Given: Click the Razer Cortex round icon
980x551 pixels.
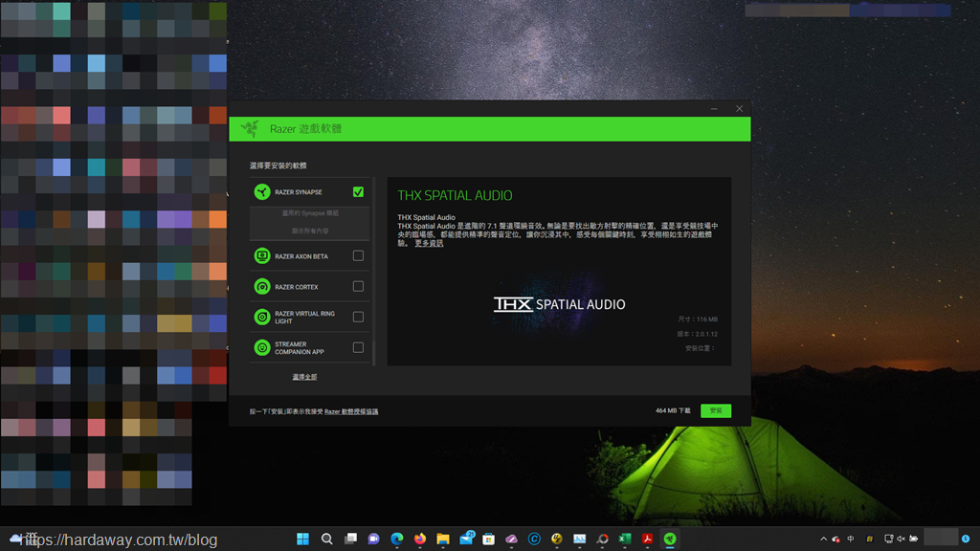Looking at the screenshot, I should [262, 286].
